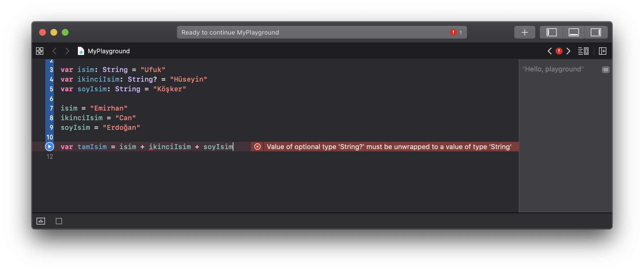Open the Adjust Editor Options menu

583,51
